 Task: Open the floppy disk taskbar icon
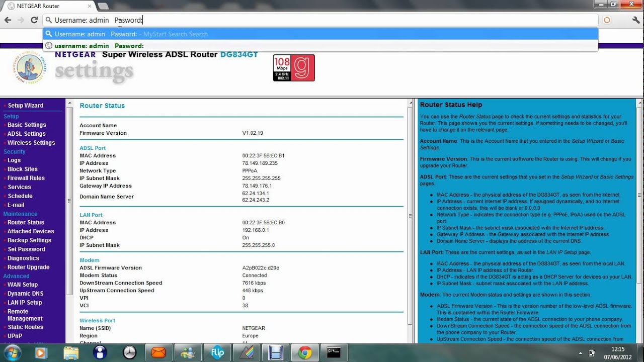click(275, 353)
